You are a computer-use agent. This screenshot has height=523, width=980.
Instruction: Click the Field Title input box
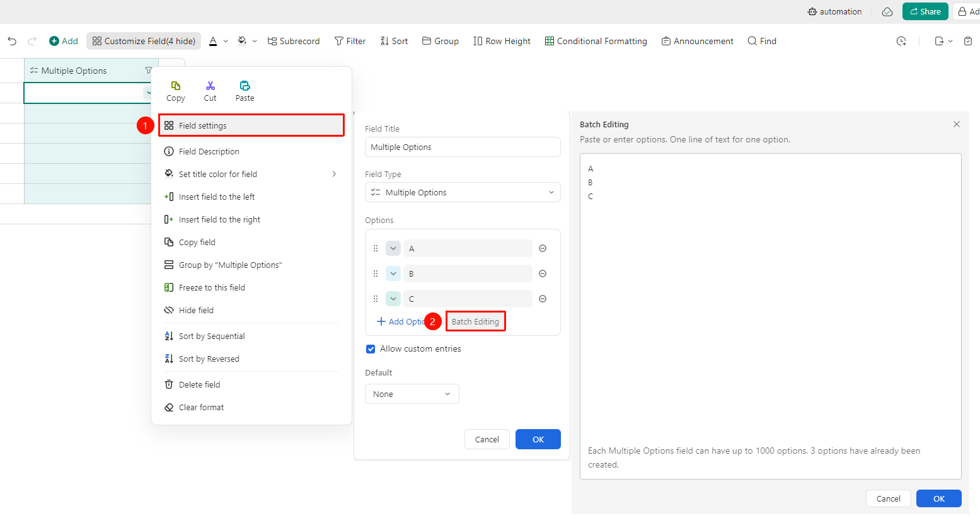(463, 147)
